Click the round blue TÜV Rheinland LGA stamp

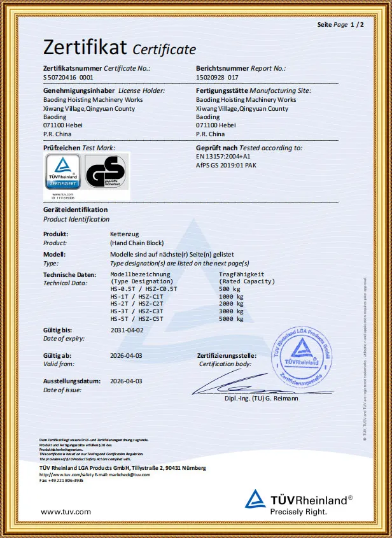[302, 357]
